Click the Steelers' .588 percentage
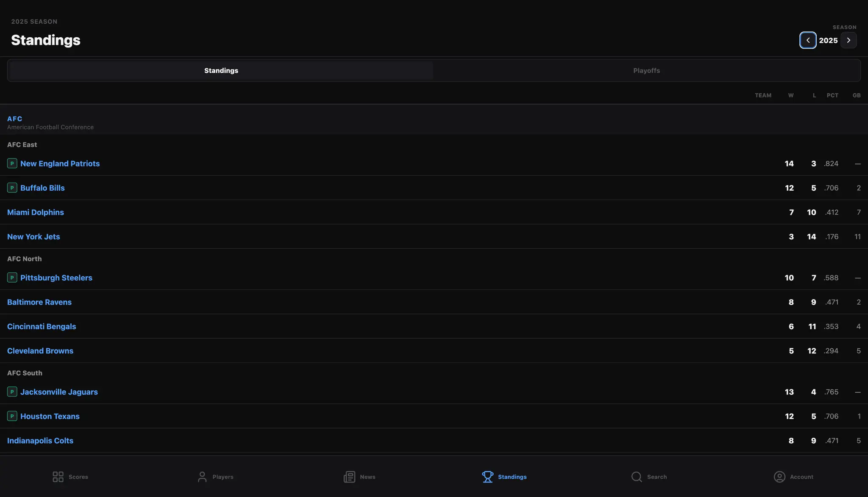This screenshot has height=497, width=868. pos(831,278)
